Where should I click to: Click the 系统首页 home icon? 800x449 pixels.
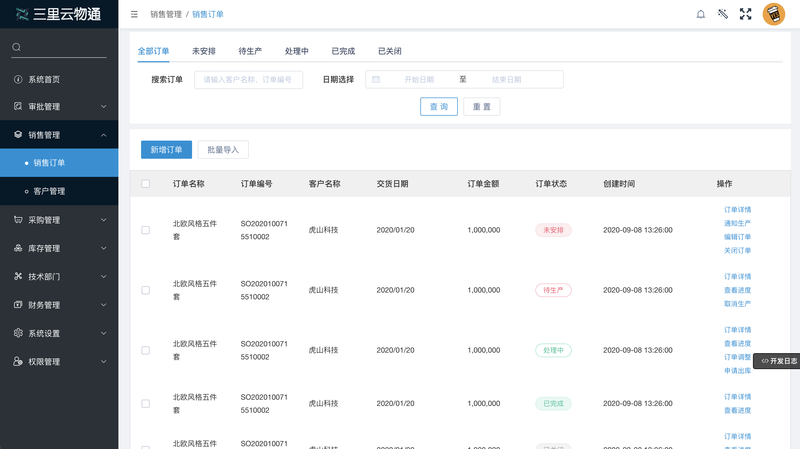tap(18, 79)
